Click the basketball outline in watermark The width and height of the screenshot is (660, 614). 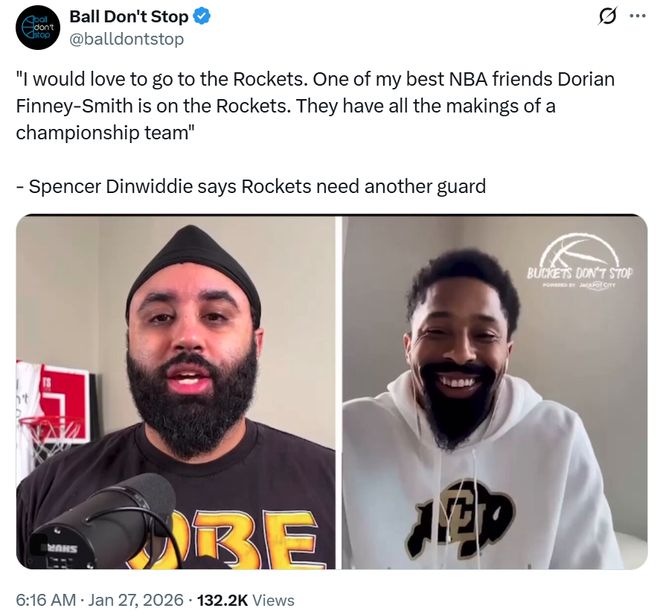(580, 250)
